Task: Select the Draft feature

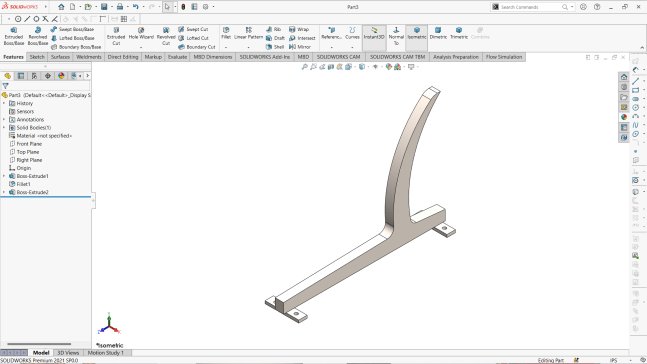Action: point(275,38)
